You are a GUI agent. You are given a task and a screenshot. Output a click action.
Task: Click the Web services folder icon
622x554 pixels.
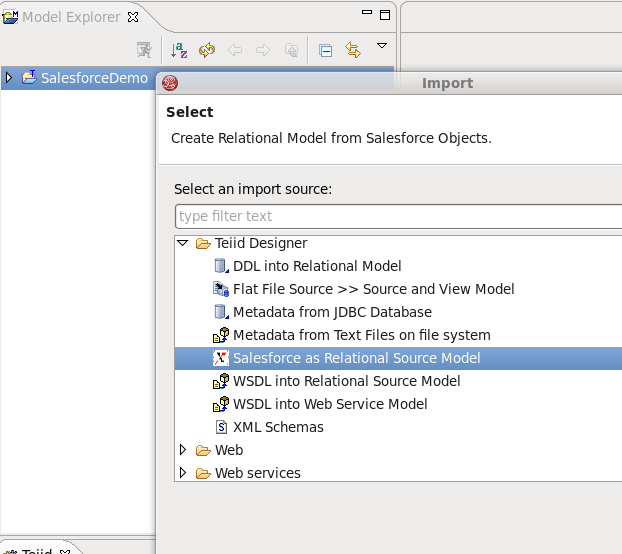(x=203, y=473)
